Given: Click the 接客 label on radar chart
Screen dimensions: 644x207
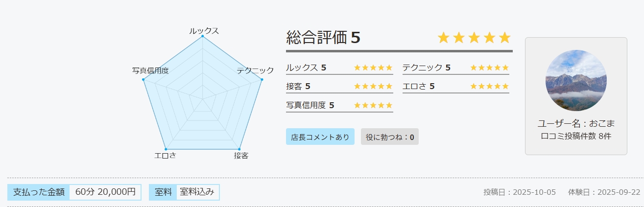Looking at the screenshot, I should coord(241,156).
